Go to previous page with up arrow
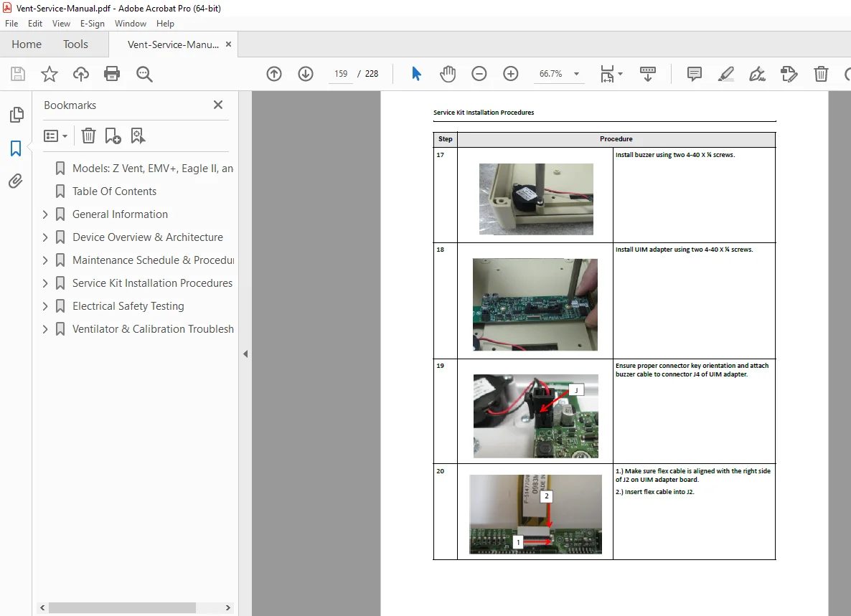851x616 pixels. (274, 74)
